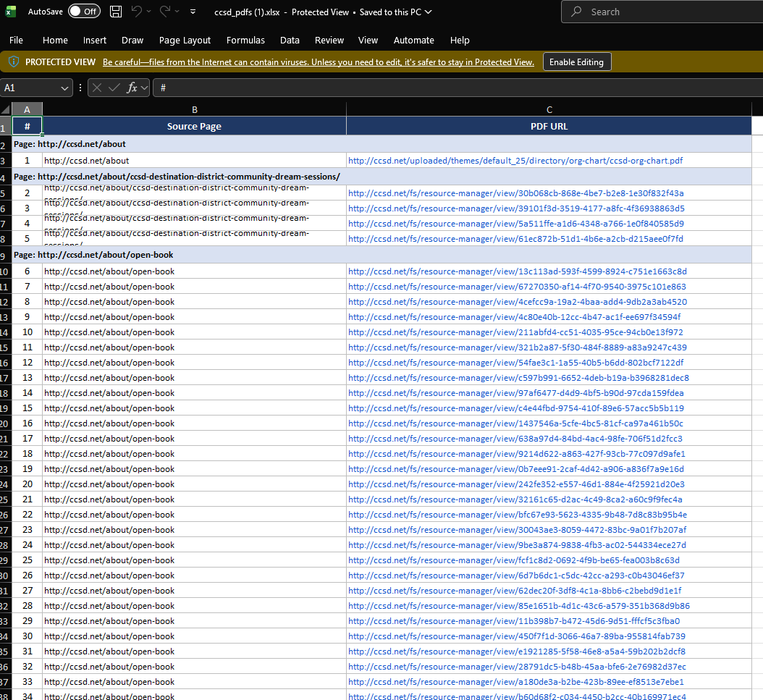Image resolution: width=763 pixels, height=700 pixels.
Task: Click the formula bar Cancel X icon
Action: pyautogui.click(x=97, y=88)
